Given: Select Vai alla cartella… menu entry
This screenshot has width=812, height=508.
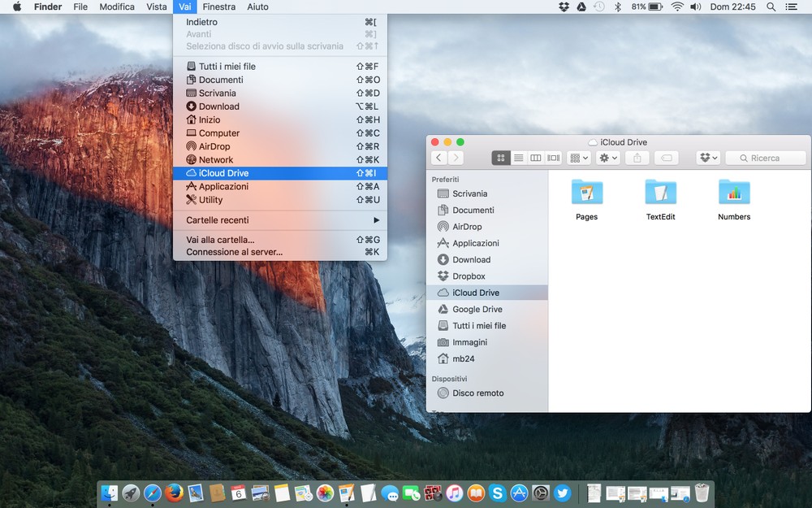Looking at the screenshot, I should point(220,240).
